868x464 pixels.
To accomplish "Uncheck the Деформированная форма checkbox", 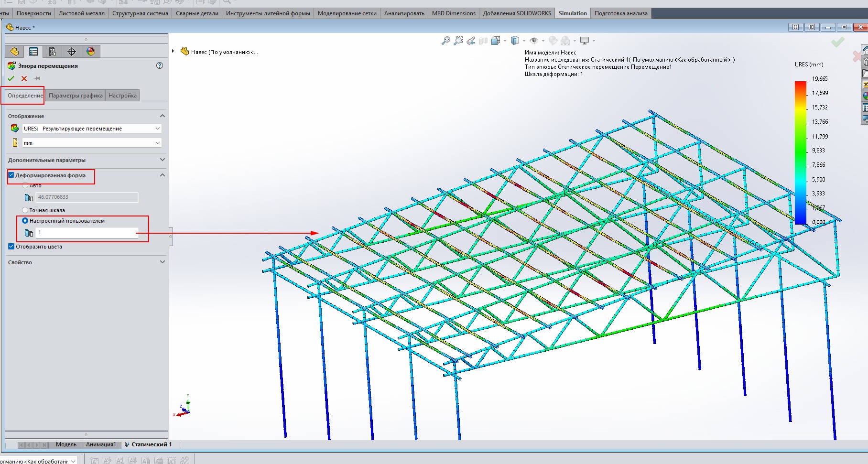I will click(11, 175).
